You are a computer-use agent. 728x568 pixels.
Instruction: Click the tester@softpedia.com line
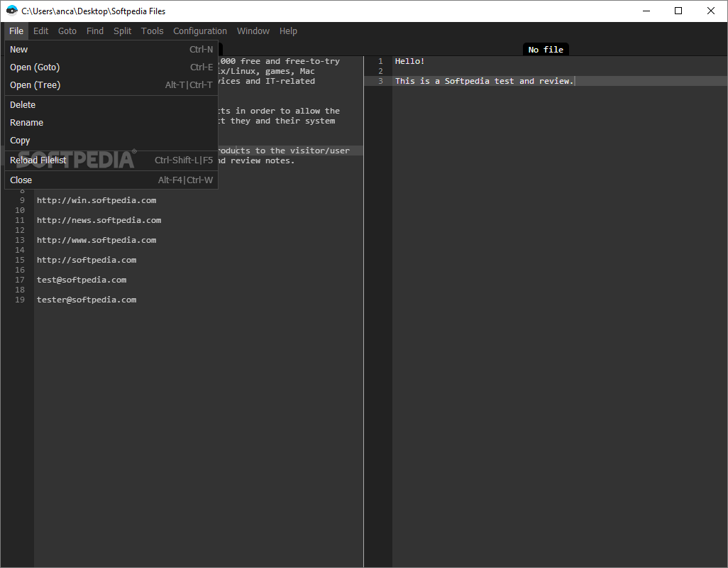[x=87, y=300]
